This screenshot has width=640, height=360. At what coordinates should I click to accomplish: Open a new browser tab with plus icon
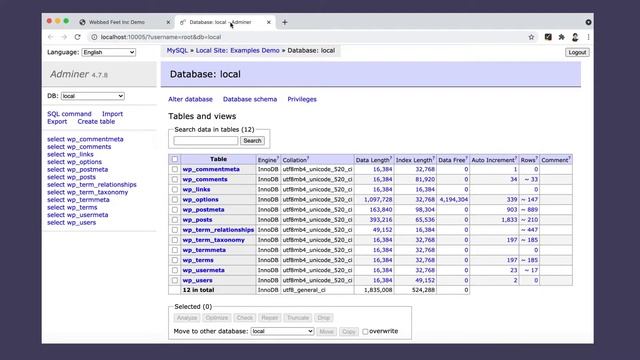tap(284, 22)
